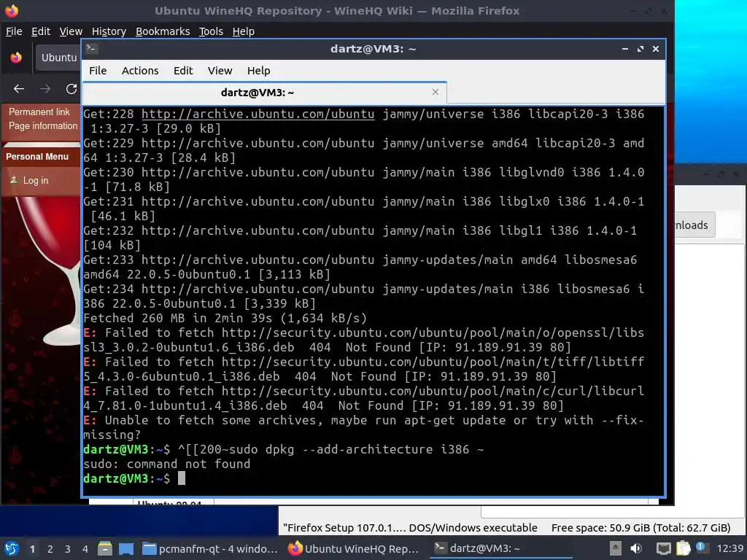Open the terminal Help menu
The width and height of the screenshot is (747, 560).
pyautogui.click(x=259, y=71)
